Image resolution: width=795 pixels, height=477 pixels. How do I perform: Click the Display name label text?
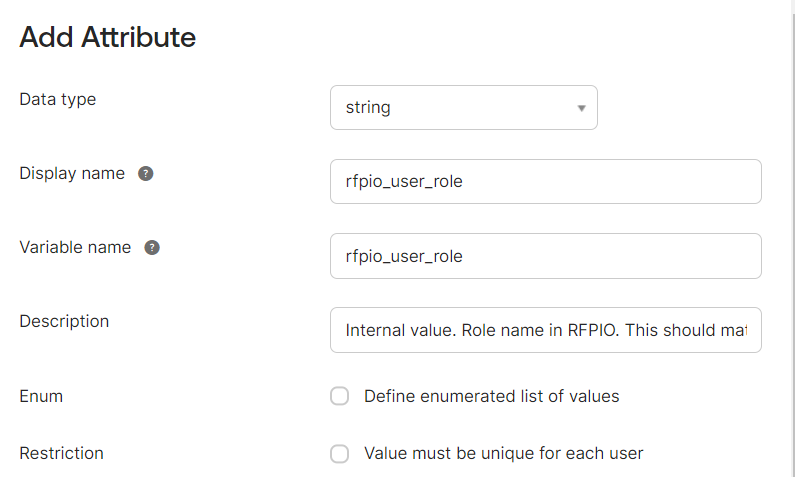click(72, 173)
